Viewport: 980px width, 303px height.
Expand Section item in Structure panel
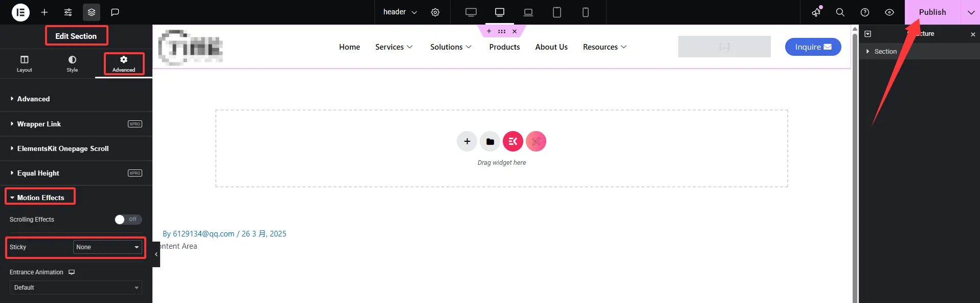tap(868, 52)
